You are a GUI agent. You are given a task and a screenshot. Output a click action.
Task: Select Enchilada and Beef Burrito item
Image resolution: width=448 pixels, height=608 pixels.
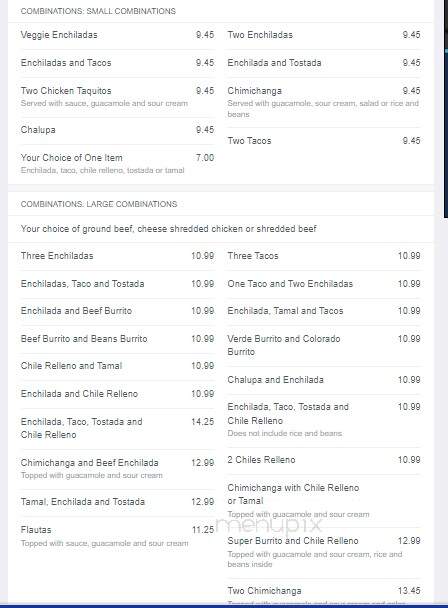tap(76, 311)
